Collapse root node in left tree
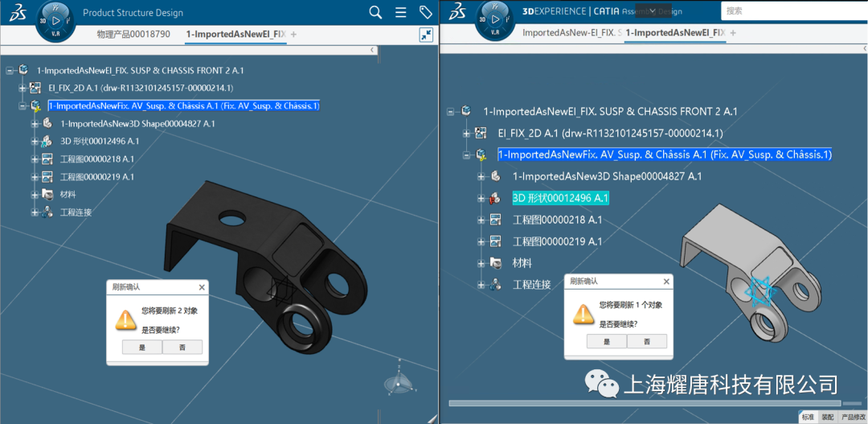The height and width of the screenshot is (424, 868). 10,70
